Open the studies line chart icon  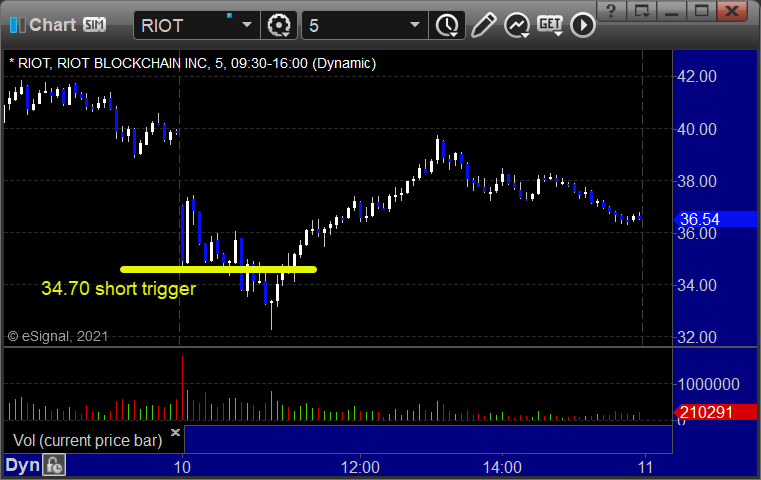point(516,25)
